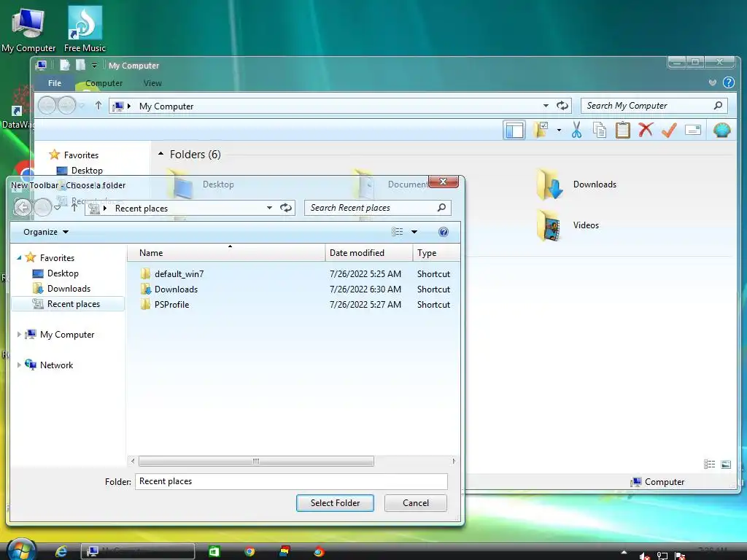
Task: Toggle the navigation pane layout icon
Action: (514, 130)
